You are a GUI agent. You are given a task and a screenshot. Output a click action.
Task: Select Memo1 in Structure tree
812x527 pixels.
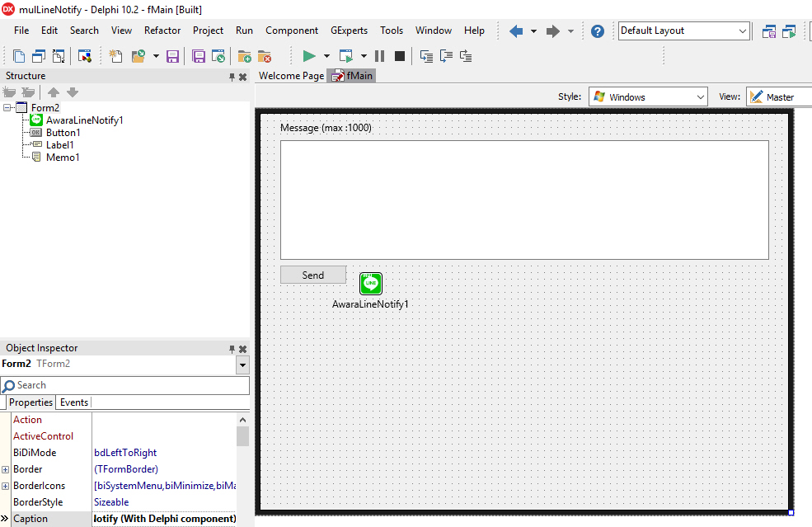tap(63, 158)
